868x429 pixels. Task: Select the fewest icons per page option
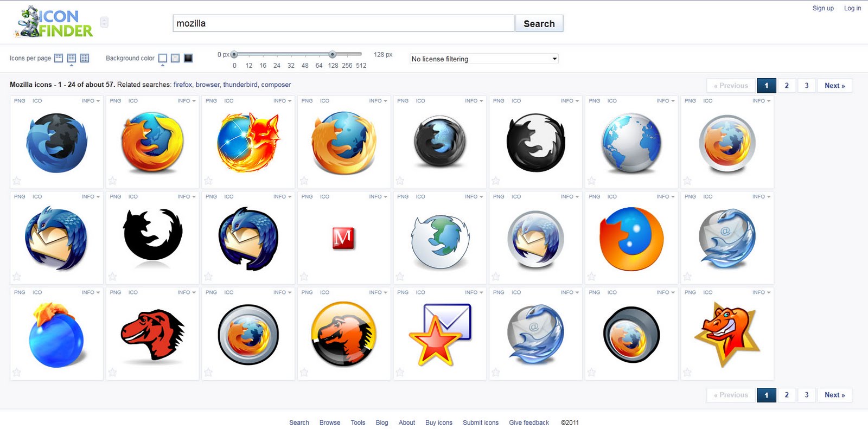(59, 58)
